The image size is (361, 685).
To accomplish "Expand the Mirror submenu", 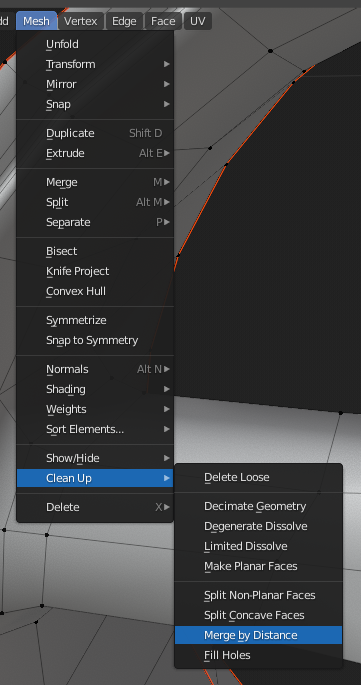I will [95, 84].
